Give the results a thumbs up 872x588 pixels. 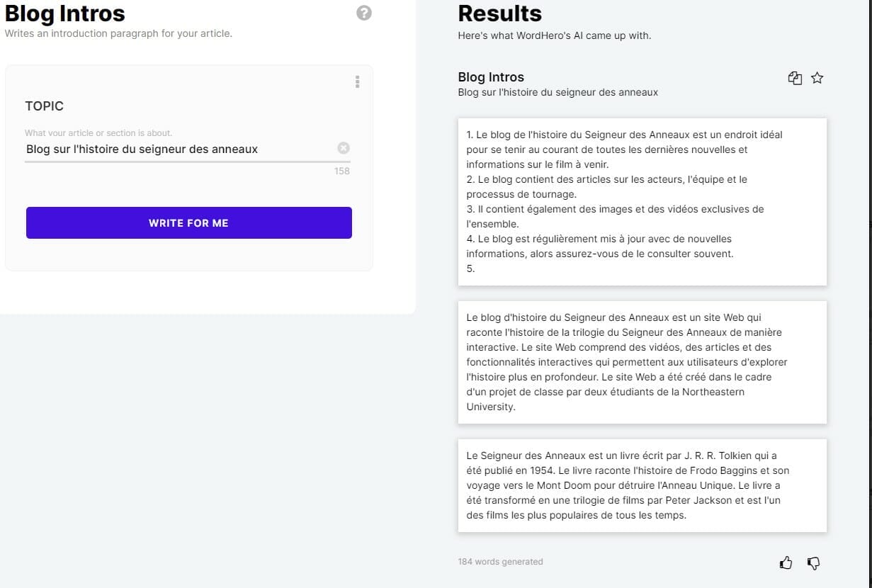(x=786, y=563)
